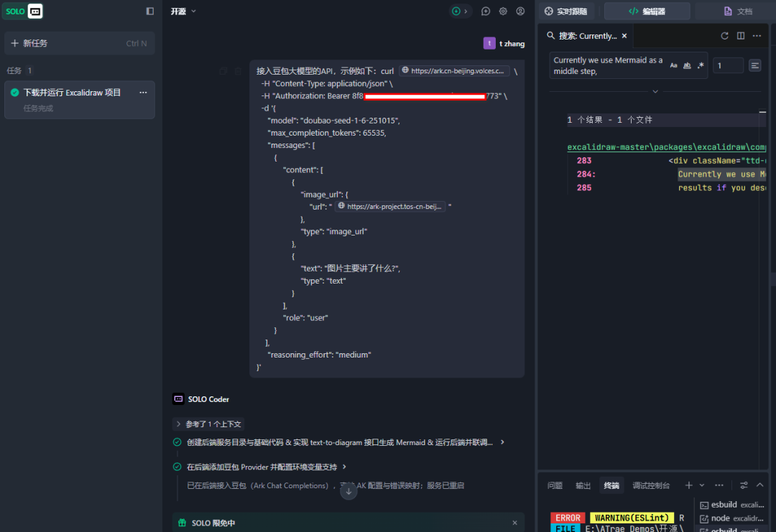Image resolution: width=776 pixels, height=532 pixels.
Task: Open the new chat icon in header
Action: tap(486, 11)
